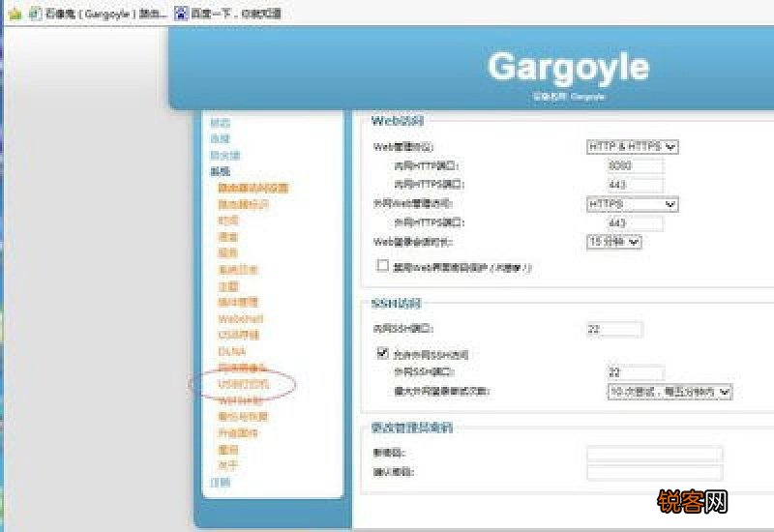Open the 防火墙 firewall menu in sidebar
Screen dimensions: 774x532
point(225,155)
